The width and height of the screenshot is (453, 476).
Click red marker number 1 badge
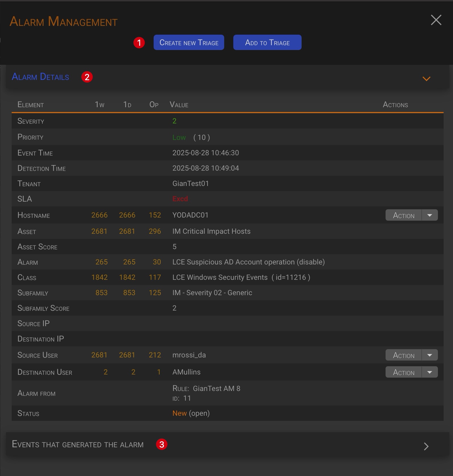pos(139,43)
